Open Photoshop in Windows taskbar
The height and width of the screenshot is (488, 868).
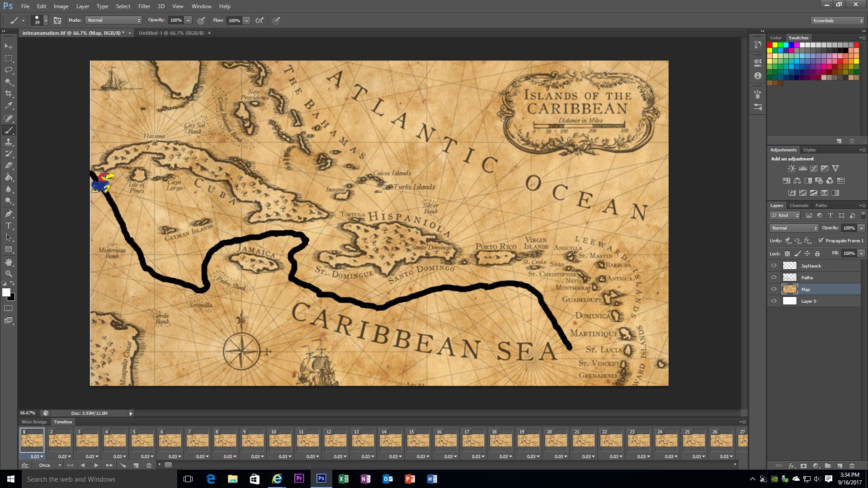(x=321, y=479)
